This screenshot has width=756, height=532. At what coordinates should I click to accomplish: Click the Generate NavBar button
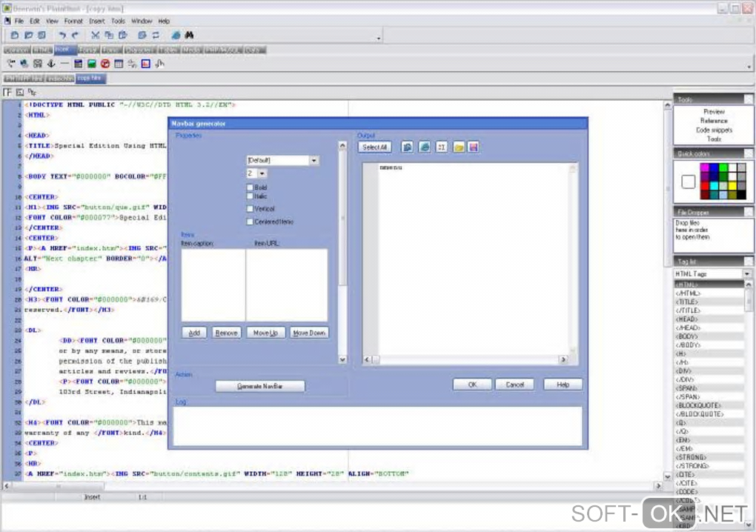(260, 386)
